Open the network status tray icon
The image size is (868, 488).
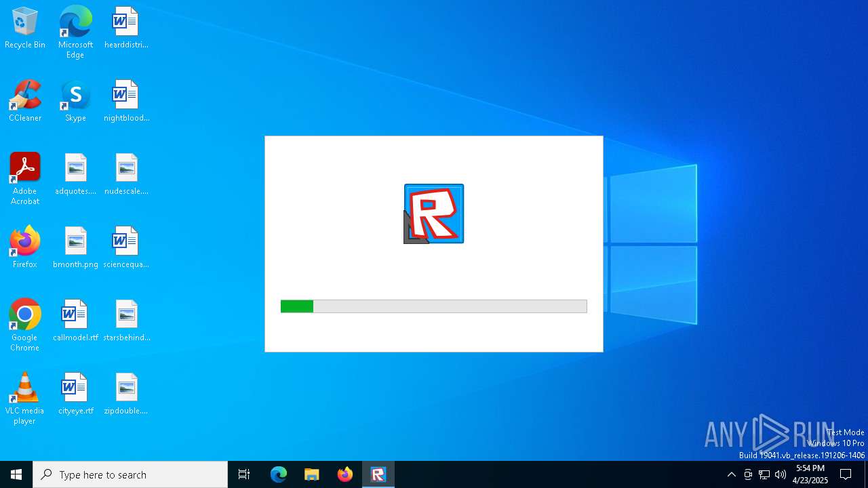coord(764,474)
